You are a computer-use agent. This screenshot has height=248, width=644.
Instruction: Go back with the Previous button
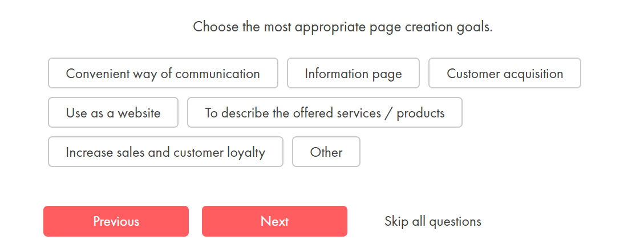116,221
